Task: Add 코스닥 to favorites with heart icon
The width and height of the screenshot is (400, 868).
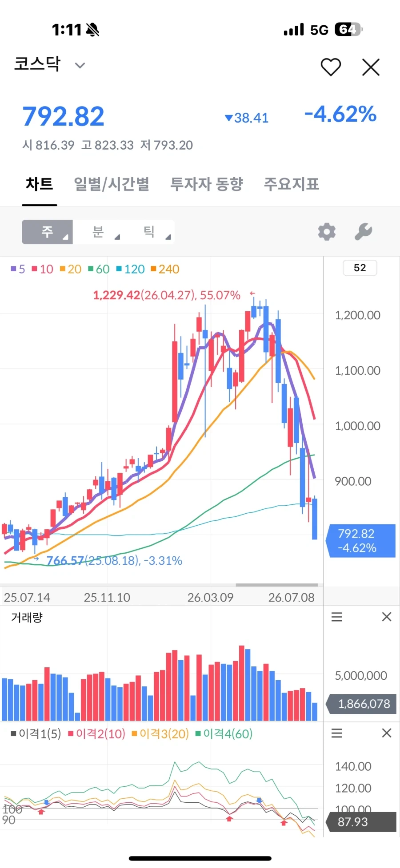Action: tap(331, 67)
